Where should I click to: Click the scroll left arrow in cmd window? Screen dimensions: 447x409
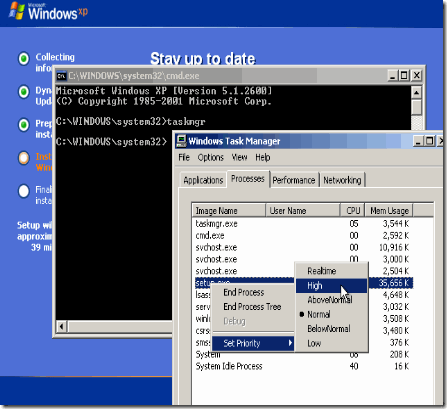coord(62,326)
